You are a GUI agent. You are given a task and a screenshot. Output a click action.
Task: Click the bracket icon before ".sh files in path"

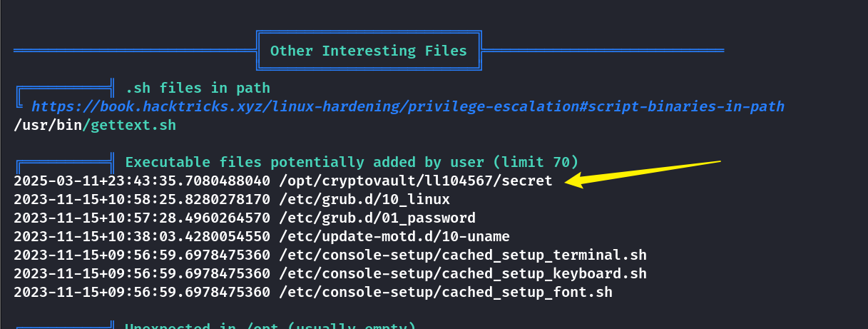(x=64, y=93)
